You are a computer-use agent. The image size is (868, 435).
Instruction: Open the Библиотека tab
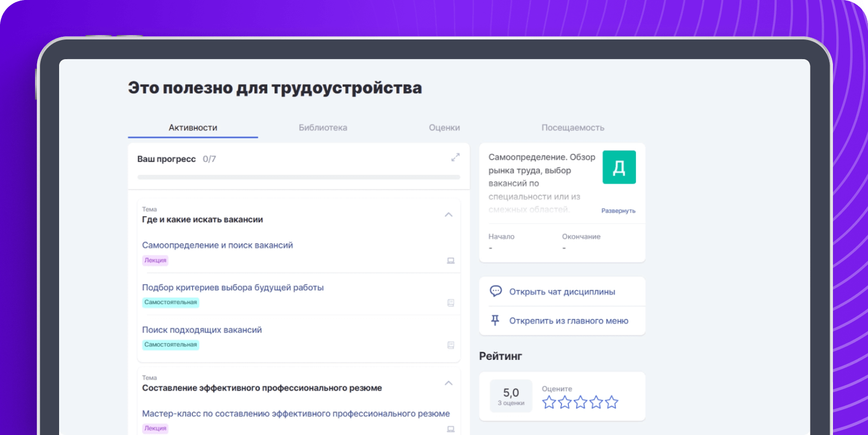(323, 128)
